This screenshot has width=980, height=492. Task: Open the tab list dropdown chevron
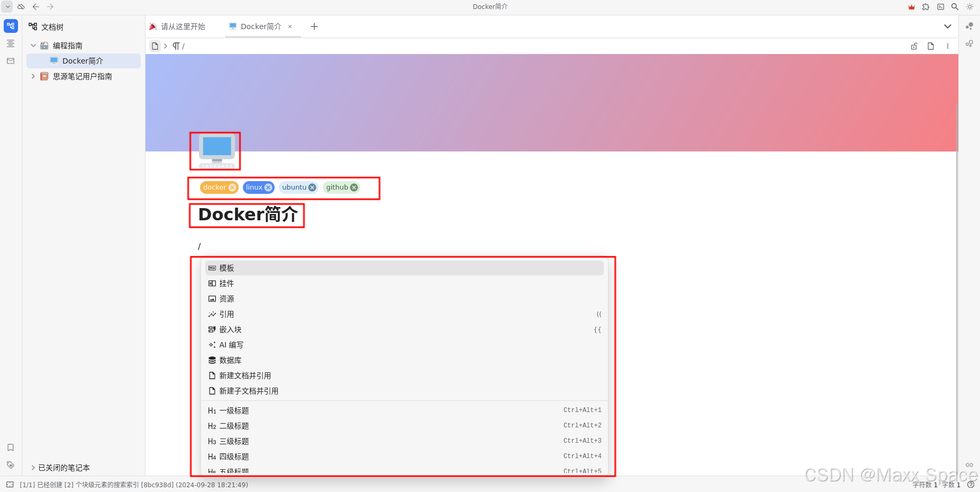click(948, 26)
